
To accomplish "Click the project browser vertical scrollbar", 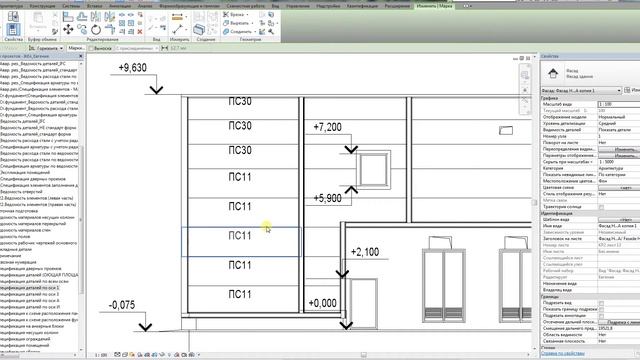I will pos(81,220).
